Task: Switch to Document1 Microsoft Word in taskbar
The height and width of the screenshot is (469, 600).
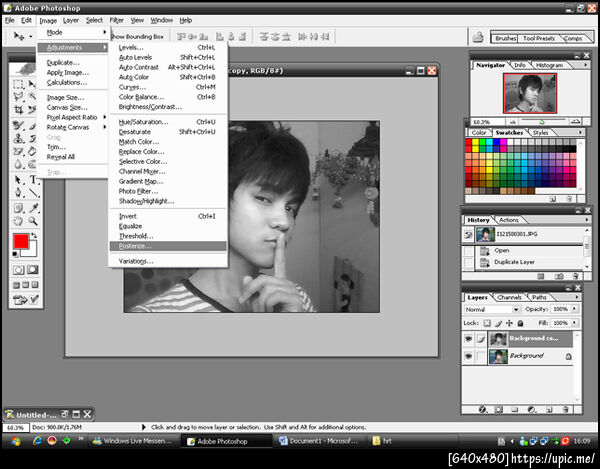Action: point(320,441)
